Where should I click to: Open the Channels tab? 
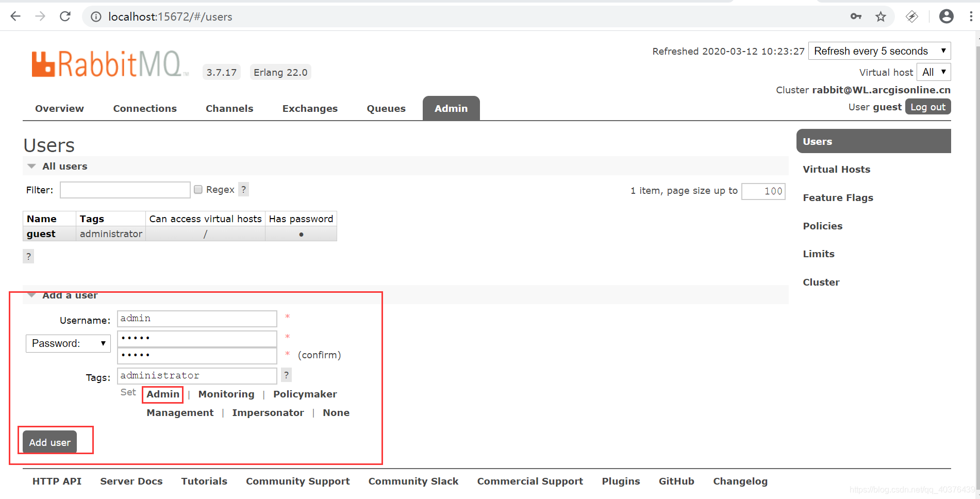tap(229, 108)
